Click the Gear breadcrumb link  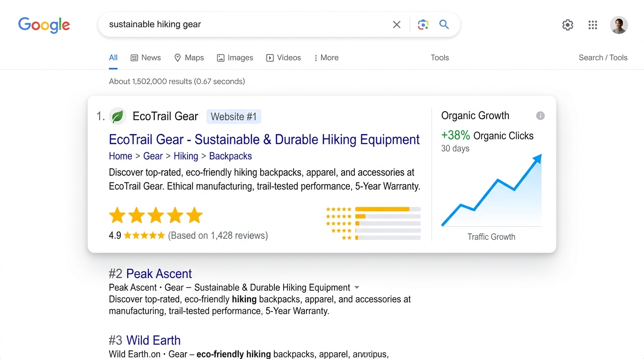[153, 156]
